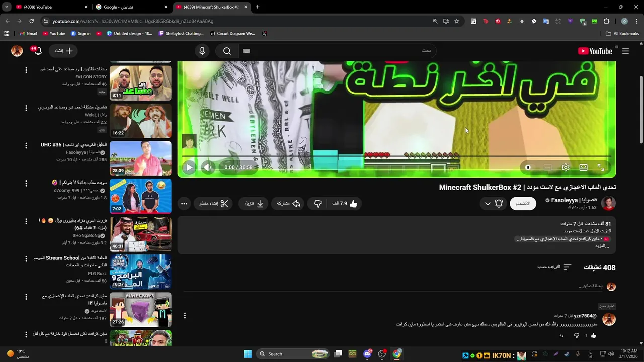
Task: Open the Windows Start button
Action: point(248,354)
